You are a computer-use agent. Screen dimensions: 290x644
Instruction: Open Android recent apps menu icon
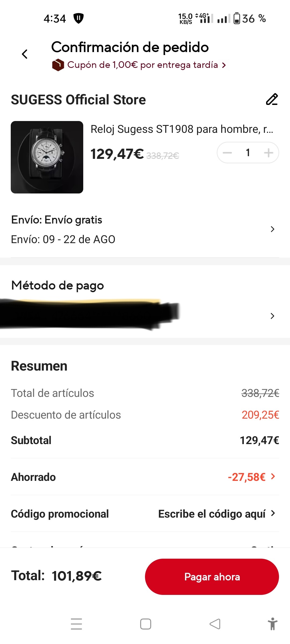[77, 624]
